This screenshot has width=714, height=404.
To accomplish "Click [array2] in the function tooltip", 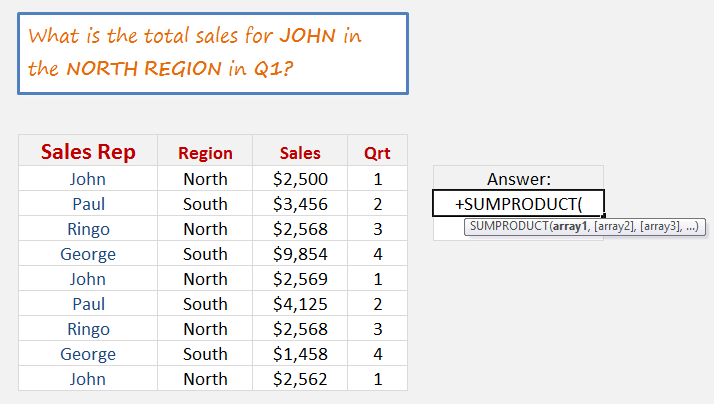I will (x=615, y=226).
